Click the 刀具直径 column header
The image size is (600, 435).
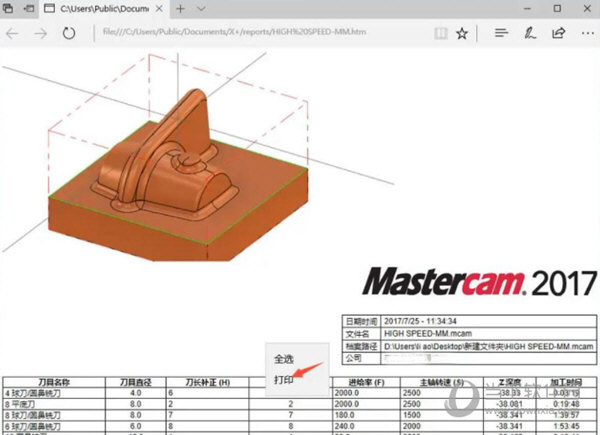point(136,382)
